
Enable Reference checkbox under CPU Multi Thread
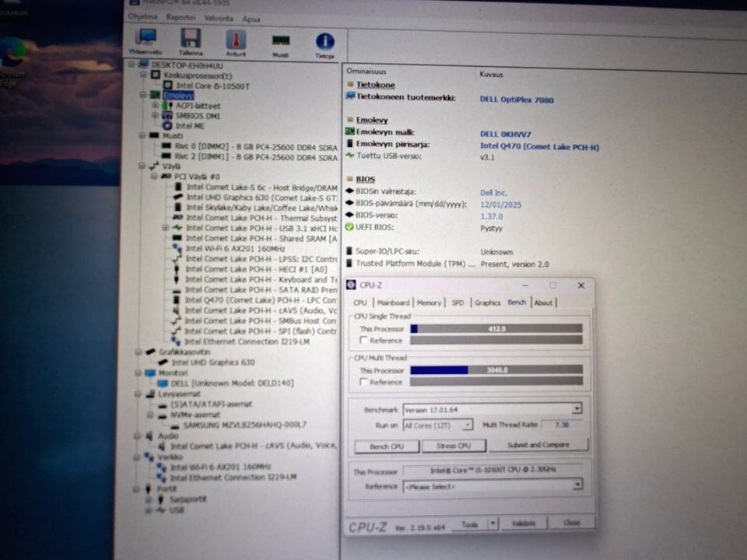click(363, 382)
